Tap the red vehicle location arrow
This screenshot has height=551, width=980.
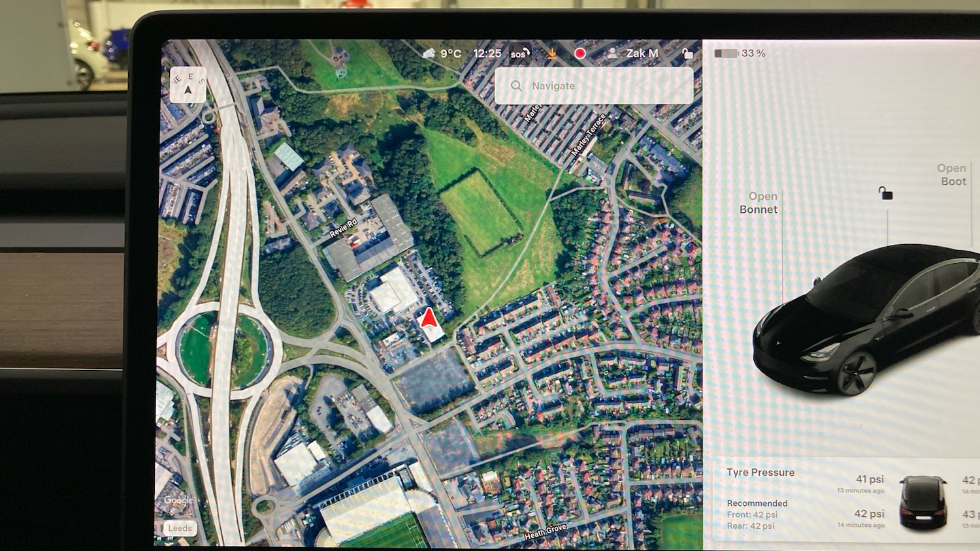pyautogui.click(x=429, y=319)
